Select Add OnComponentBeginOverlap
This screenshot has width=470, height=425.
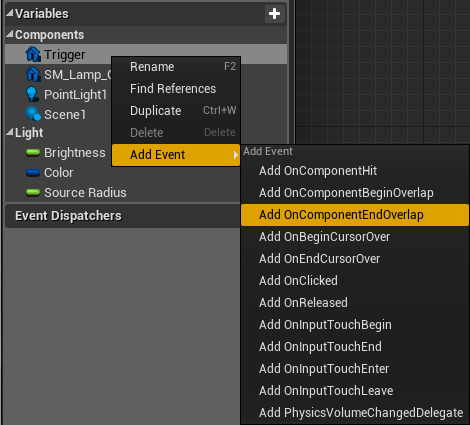[x=355, y=193]
